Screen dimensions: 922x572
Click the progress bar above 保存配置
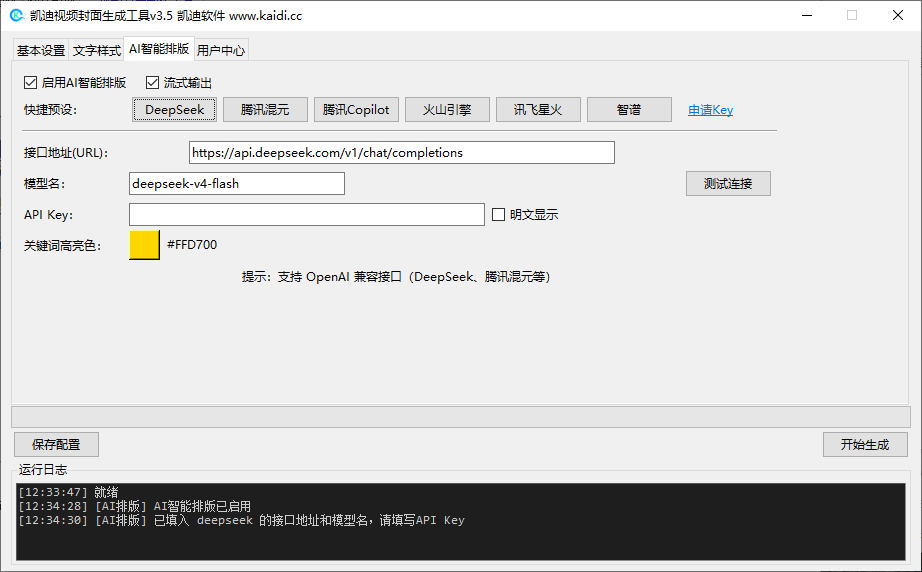point(461,417)
